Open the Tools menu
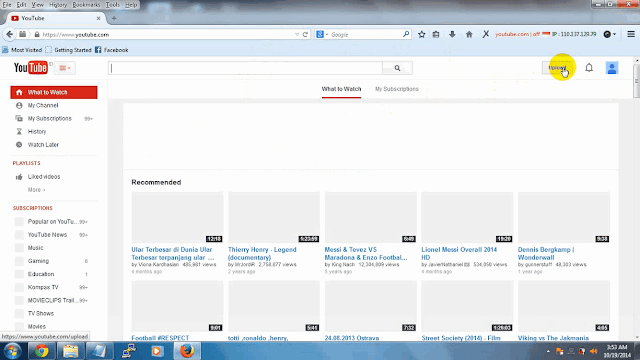 click(112, 5)
